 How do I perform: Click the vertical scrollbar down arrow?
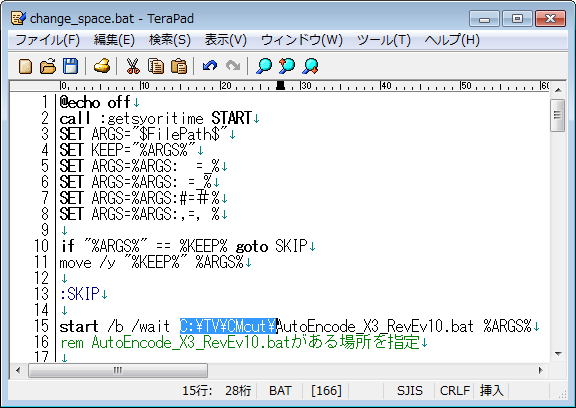558,354
